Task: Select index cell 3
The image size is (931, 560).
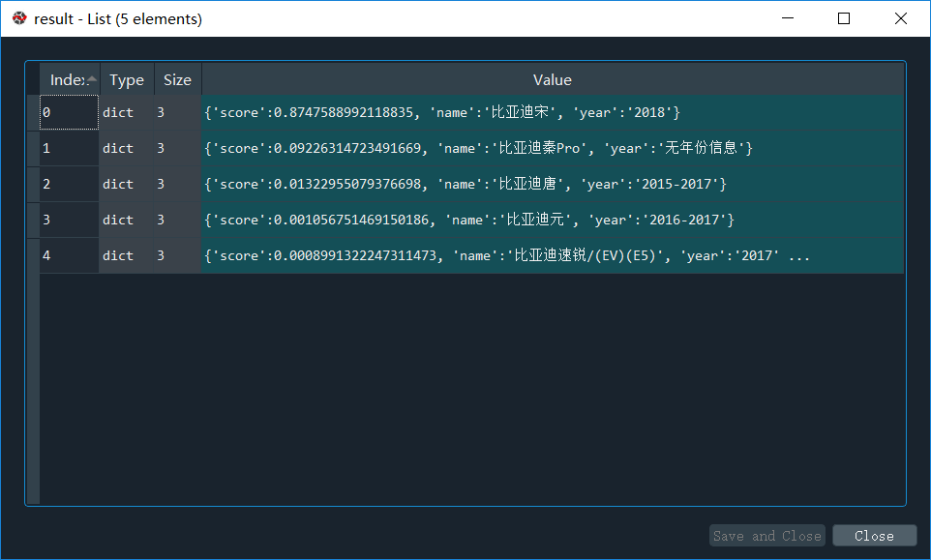Action: click(69, 220)
